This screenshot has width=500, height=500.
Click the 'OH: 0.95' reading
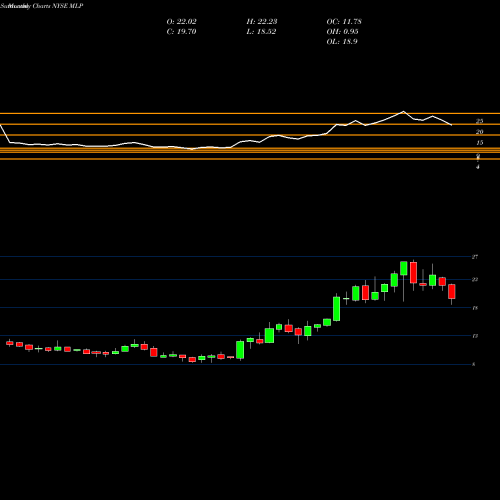pyautogui.click(x=342, y=32)
